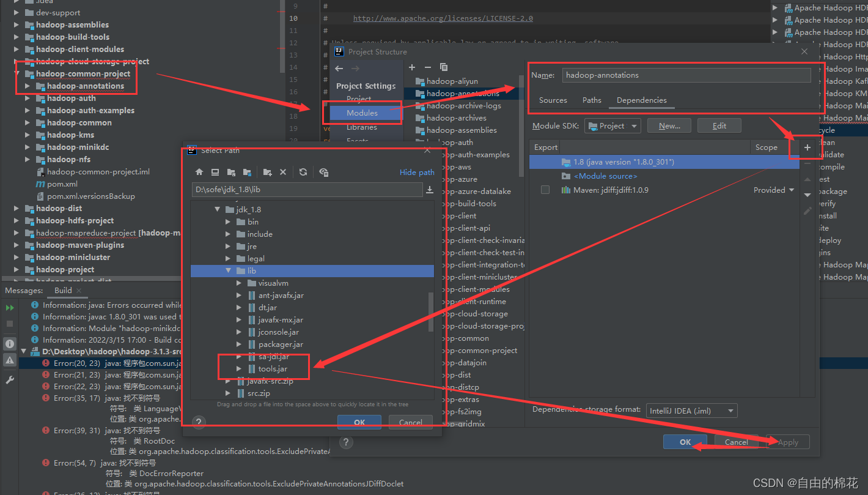868x495 pixels.
Task: Collapse the D:\Desktop\hadoop build error group
Action: (x=24, y=352)
